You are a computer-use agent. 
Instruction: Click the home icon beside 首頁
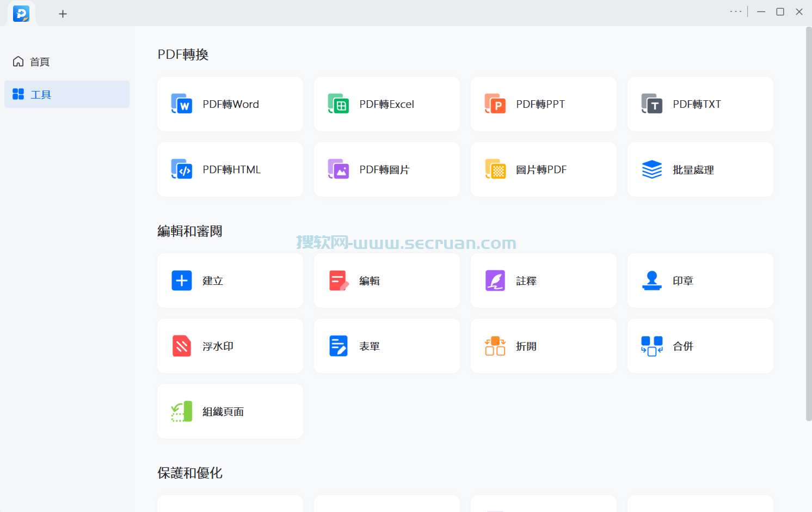tap(19, 62)
